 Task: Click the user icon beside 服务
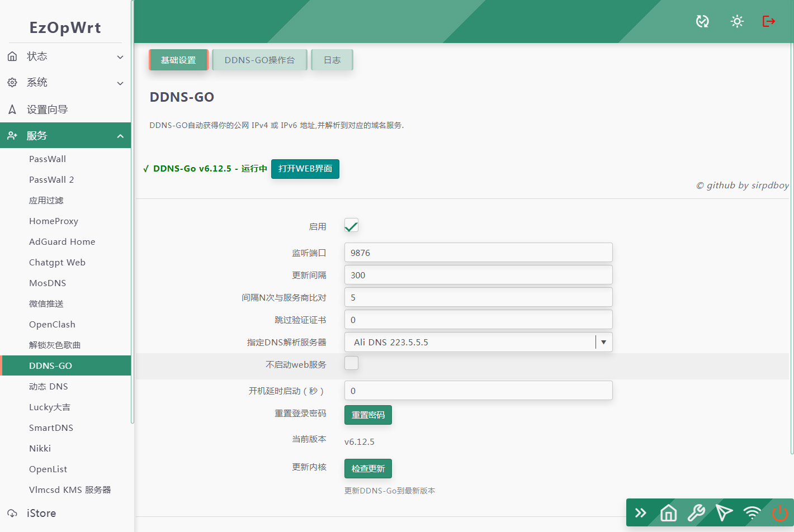click(12, 136)
